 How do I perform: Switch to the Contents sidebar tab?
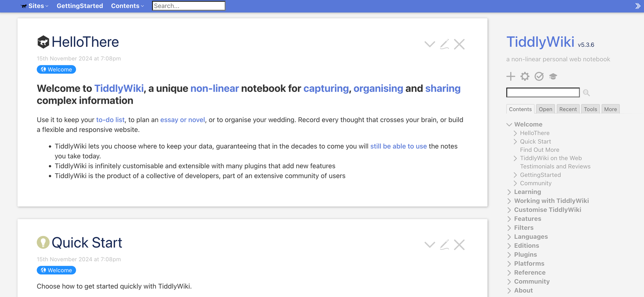(520, 109)
